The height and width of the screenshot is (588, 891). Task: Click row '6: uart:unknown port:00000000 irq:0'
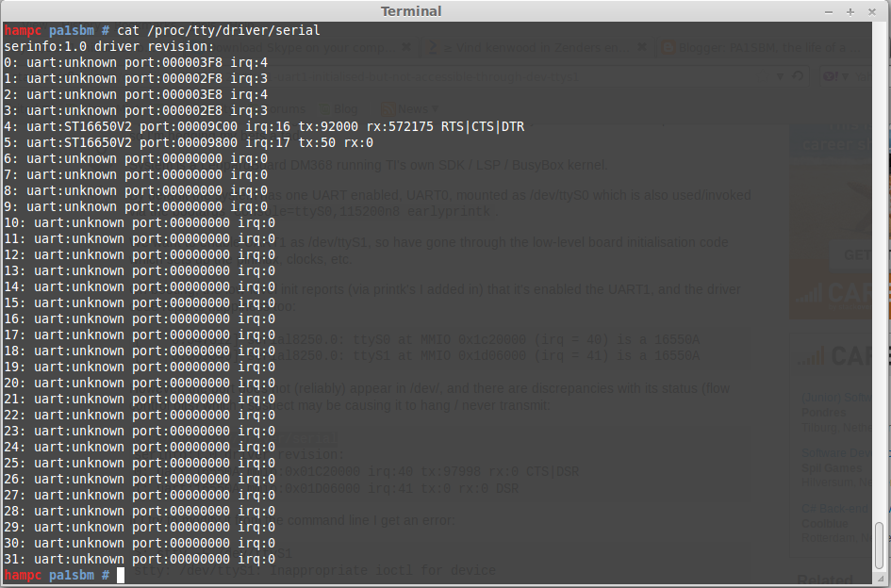point(136,158)
